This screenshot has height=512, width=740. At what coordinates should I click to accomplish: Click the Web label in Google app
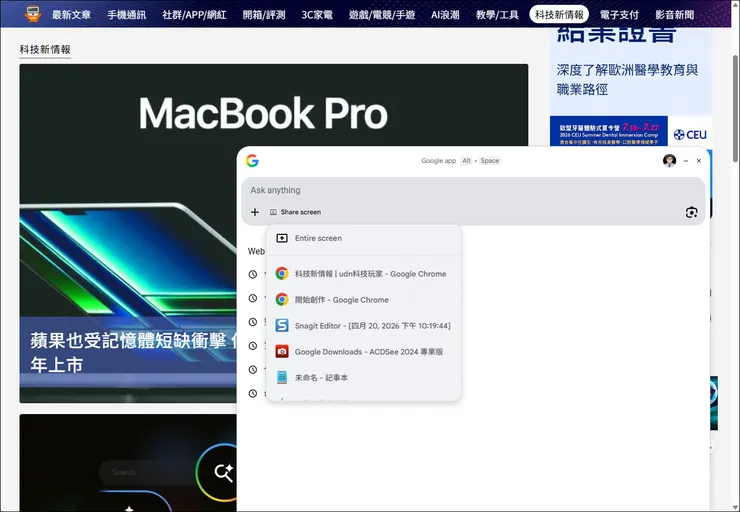pyautogui.click(x=256, y=251)
